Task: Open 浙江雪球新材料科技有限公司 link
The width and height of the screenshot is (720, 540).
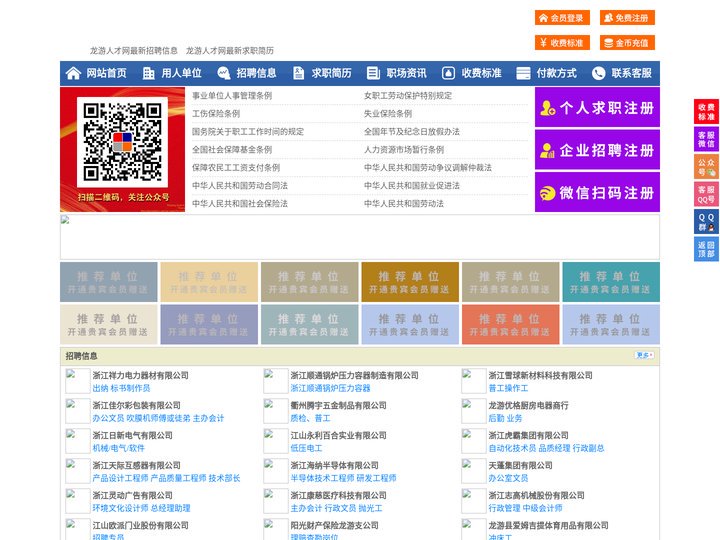Action: coord(540,375)
